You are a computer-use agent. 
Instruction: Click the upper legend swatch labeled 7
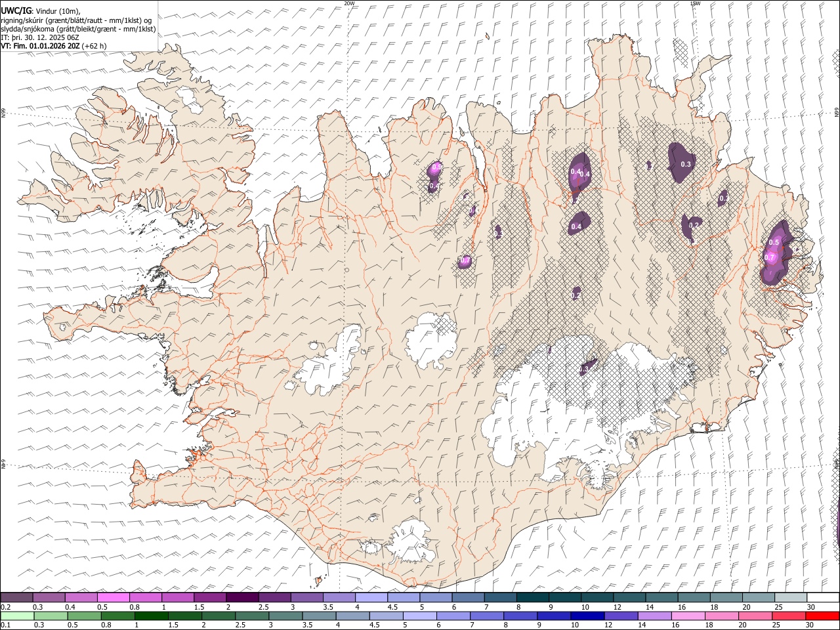click(x=500, y=597)
